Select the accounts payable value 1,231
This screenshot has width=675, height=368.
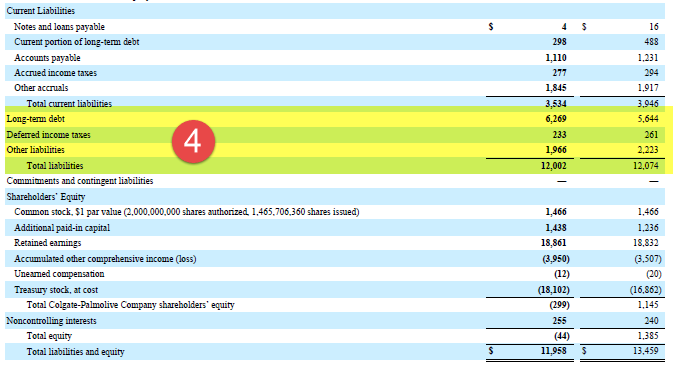[x=648, y=58]
